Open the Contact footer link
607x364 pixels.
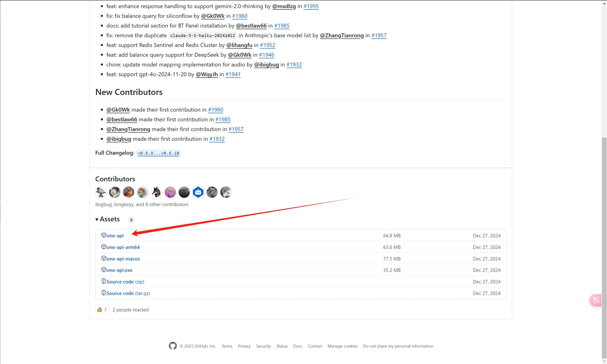point(315,346)
